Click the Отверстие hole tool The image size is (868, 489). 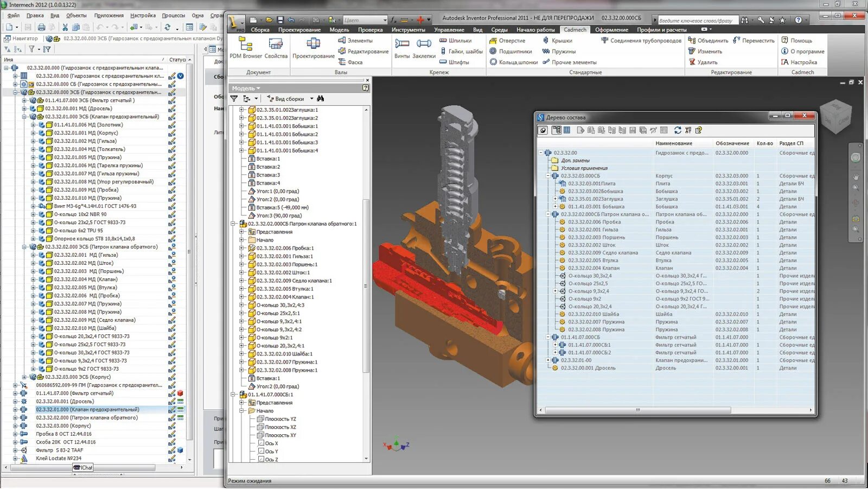[x=507, y=40]
